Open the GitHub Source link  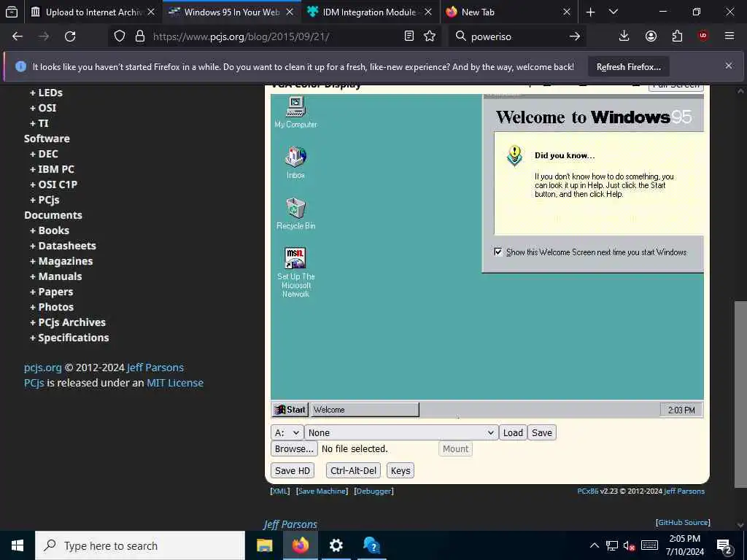(x=683, y=522)
